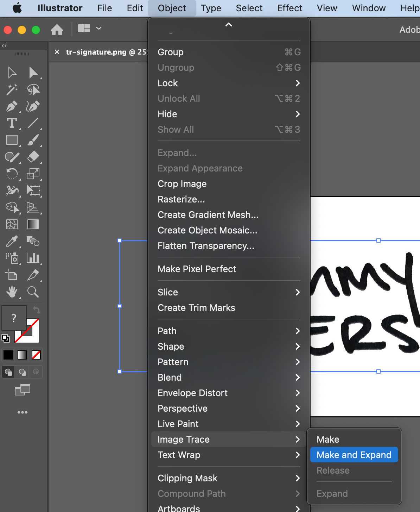The height and width of the screenshot is (512, 420).
Task: Select the Slice tool
Action: pyautogui.click(x=33, y=275)
